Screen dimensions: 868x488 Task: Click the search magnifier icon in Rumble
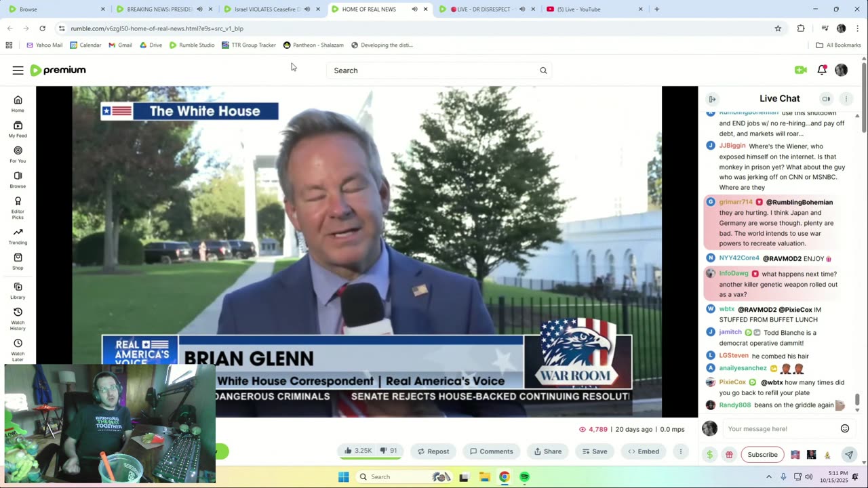(543, 70)
